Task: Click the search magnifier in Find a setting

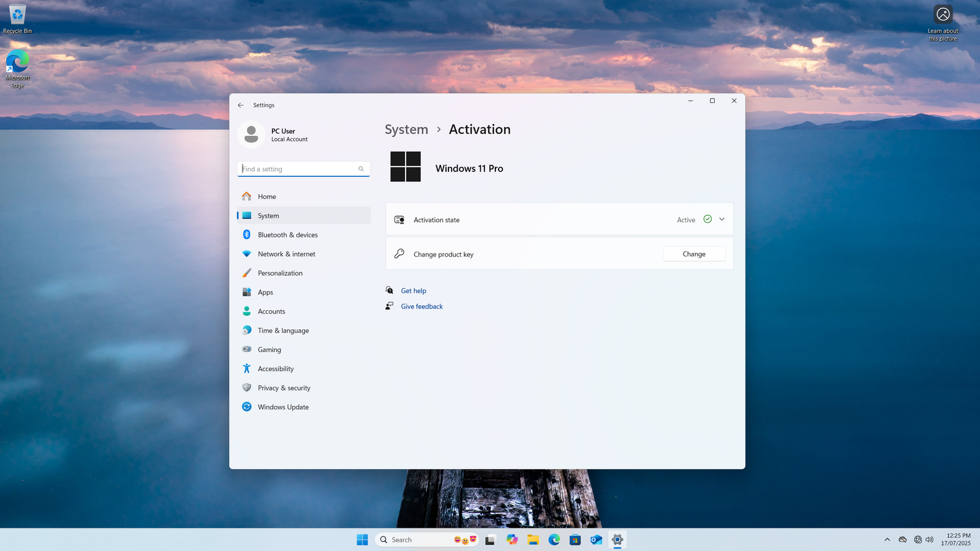Action: click(361, 169)
